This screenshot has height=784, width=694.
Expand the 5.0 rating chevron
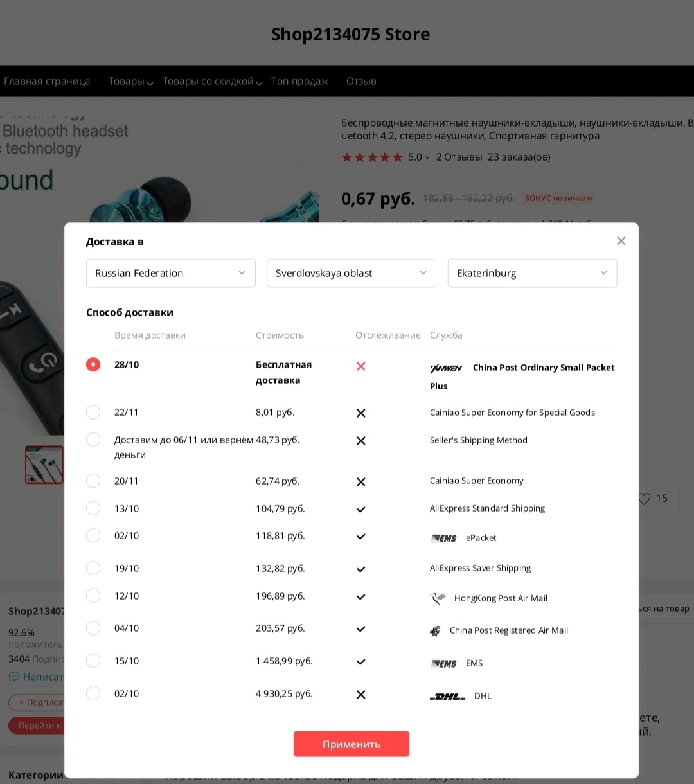(427, 157)
